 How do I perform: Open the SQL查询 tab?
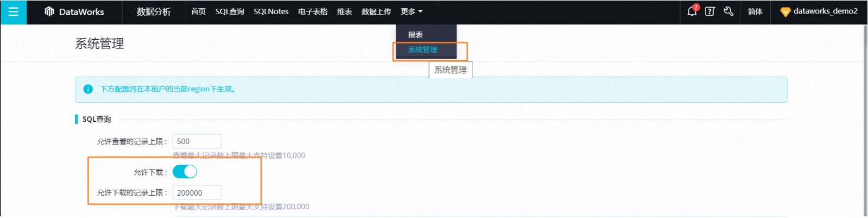230,11
